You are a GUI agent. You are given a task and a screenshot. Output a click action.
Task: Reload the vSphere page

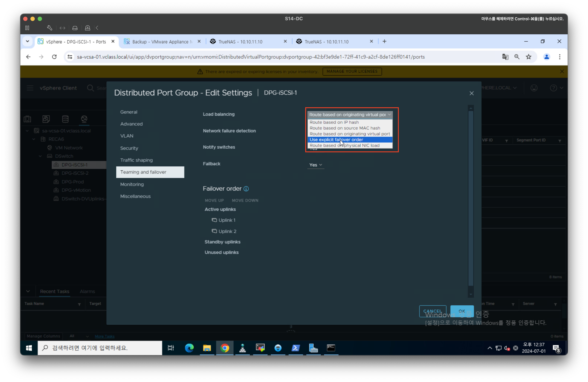tap(54, 57)
